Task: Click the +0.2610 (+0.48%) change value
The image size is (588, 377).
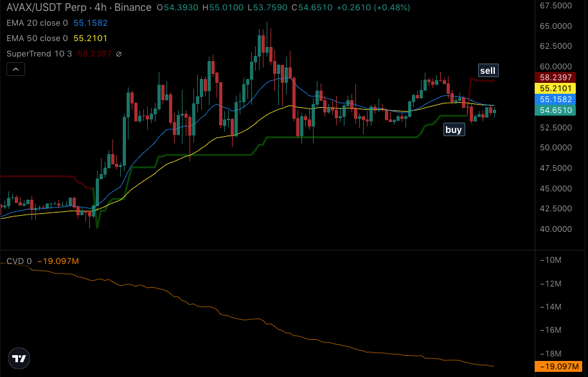Action: tap(373, 8)
